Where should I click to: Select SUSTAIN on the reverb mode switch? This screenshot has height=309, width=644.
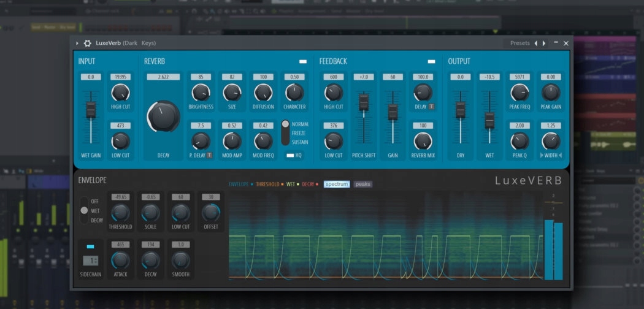(x=300, y=142)
